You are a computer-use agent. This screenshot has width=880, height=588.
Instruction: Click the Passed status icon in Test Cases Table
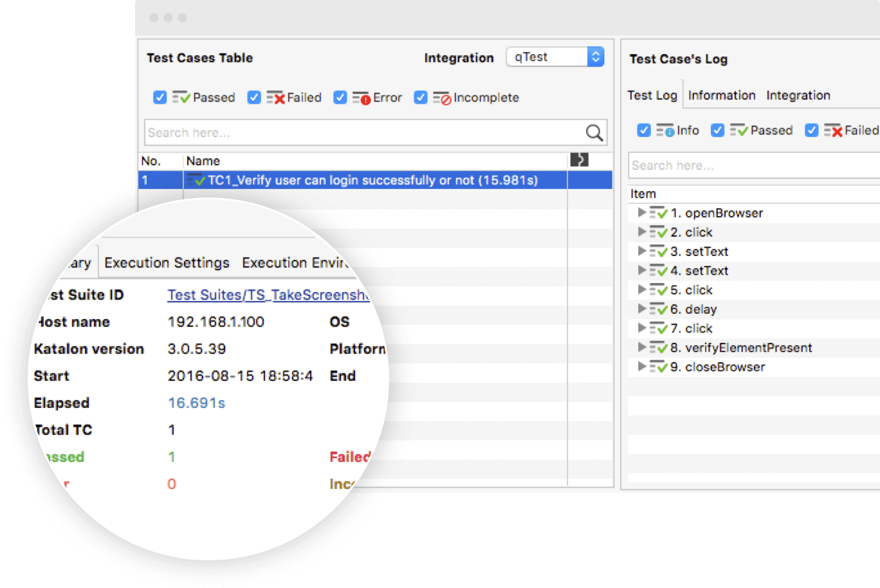(x=181, y=97)
